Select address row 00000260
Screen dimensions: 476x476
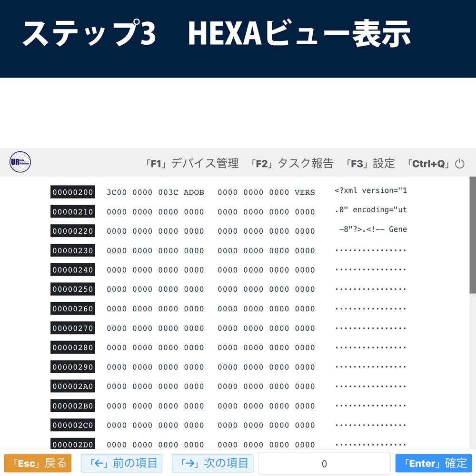(73, 309)
